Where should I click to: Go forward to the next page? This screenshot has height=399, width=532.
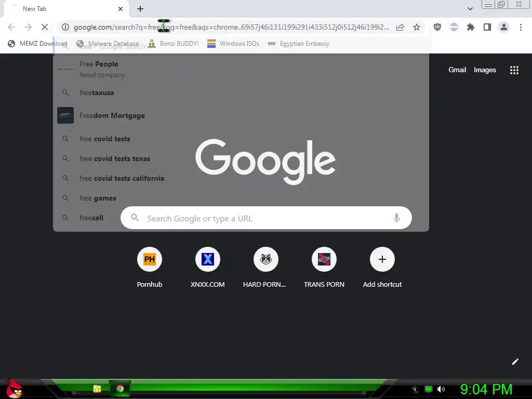pos(28,27)
